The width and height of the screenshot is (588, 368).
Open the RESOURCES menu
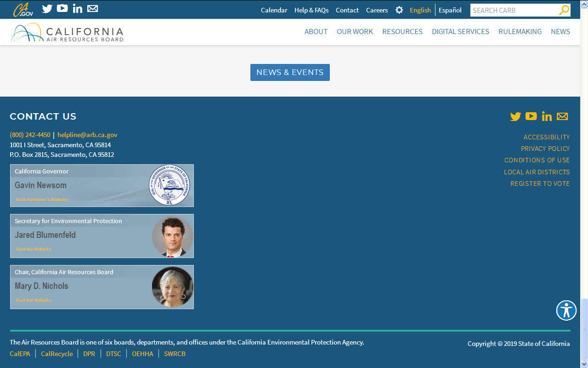click(402, 32)
